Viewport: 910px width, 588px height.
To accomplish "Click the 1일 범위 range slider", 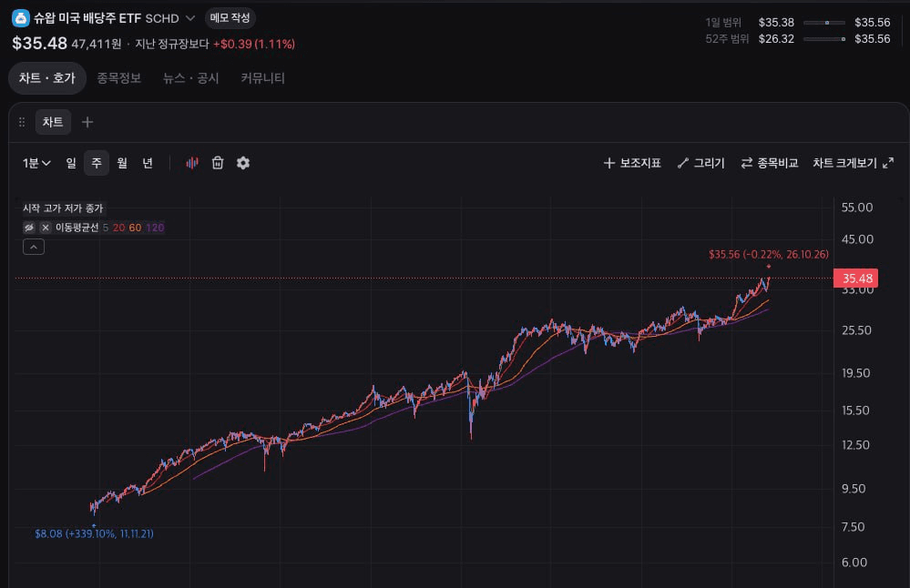I will point(824,23).
